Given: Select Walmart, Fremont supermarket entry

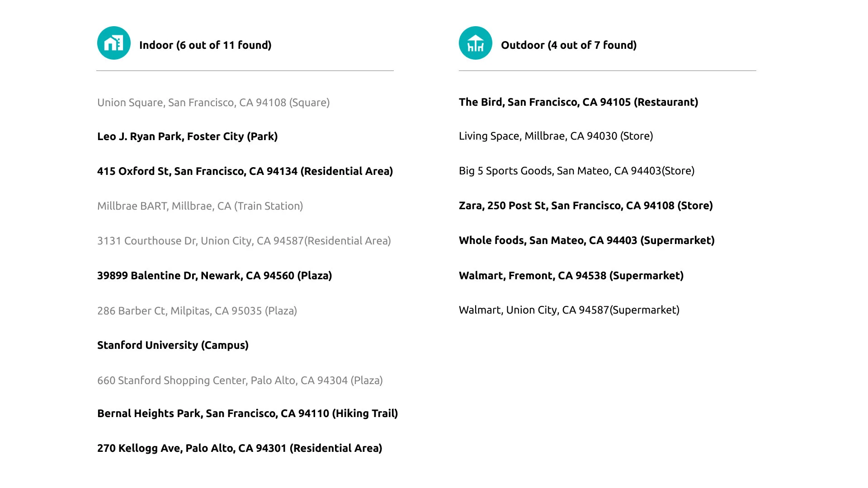Looking at the screenshot, I should (x=571, y=276).
